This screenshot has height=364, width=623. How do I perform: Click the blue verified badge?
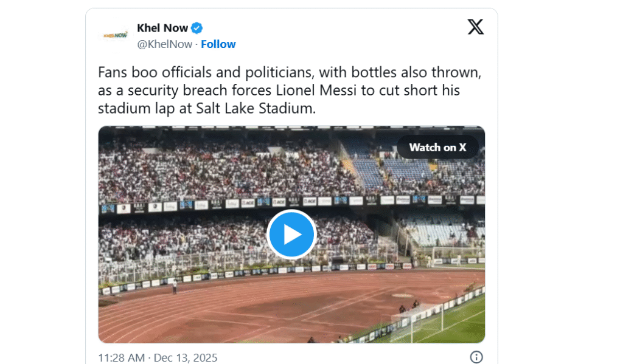point(197,28)
